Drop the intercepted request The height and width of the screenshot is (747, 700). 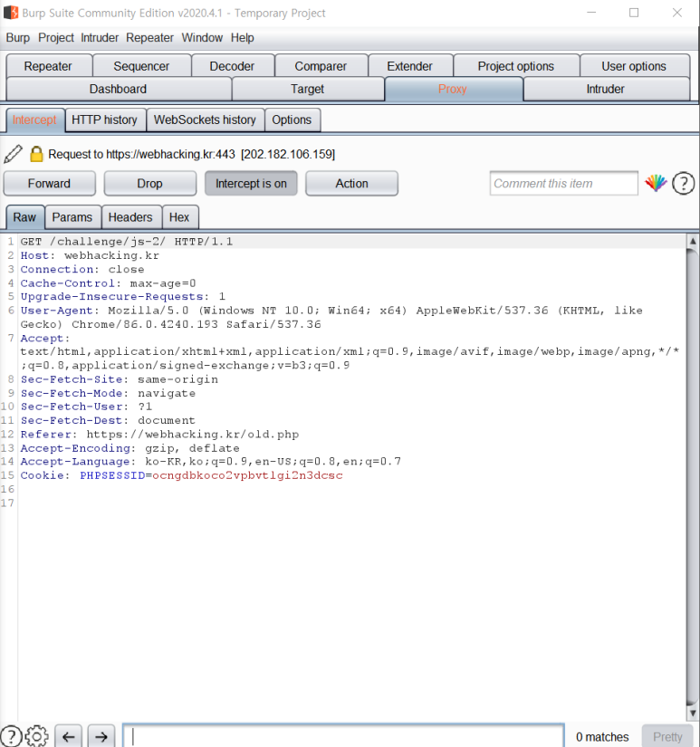149,184
